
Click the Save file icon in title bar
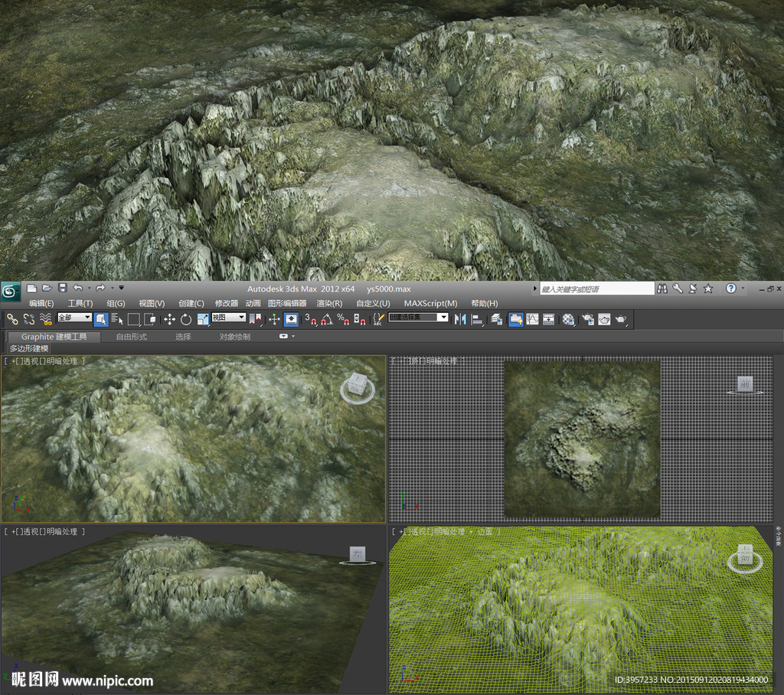point(63,288)
